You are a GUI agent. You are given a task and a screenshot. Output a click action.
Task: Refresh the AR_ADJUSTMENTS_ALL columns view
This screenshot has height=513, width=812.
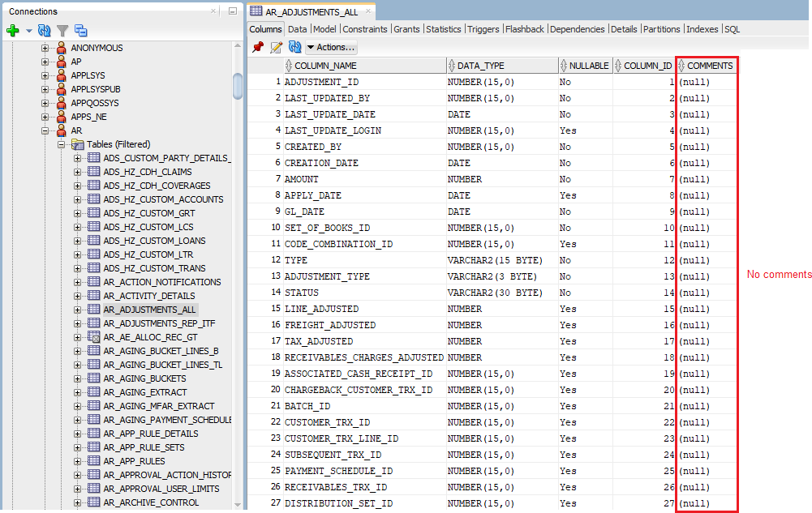295,47
